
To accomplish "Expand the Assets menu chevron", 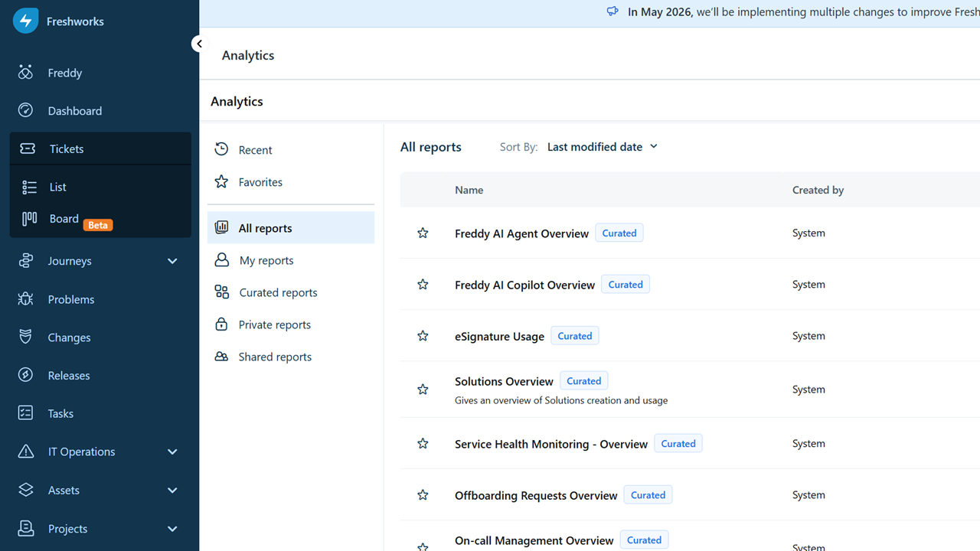I will pyautogui.click(x=172, y=490).
